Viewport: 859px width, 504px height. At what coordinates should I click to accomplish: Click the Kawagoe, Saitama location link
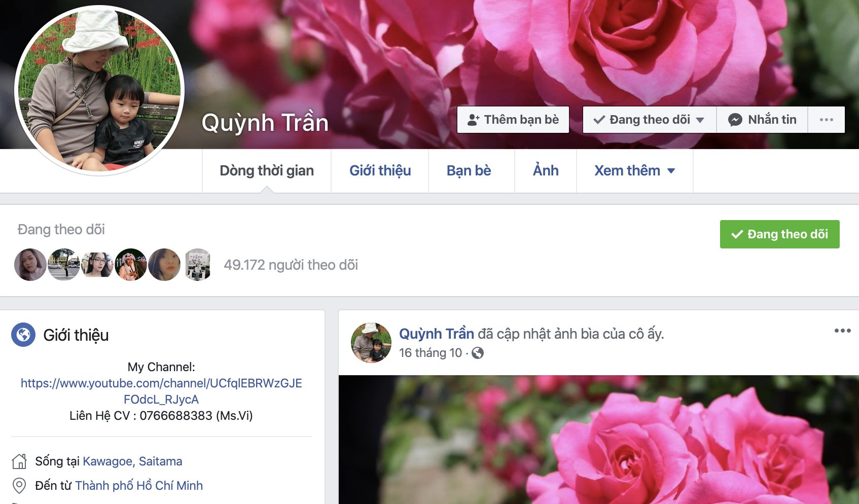(x=132, y=461)
